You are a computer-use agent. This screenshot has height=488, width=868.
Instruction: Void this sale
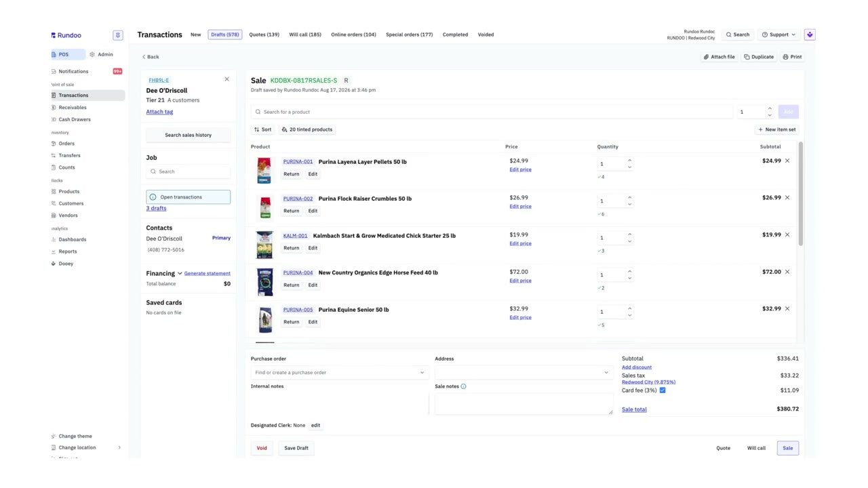[x=262, y=448]
